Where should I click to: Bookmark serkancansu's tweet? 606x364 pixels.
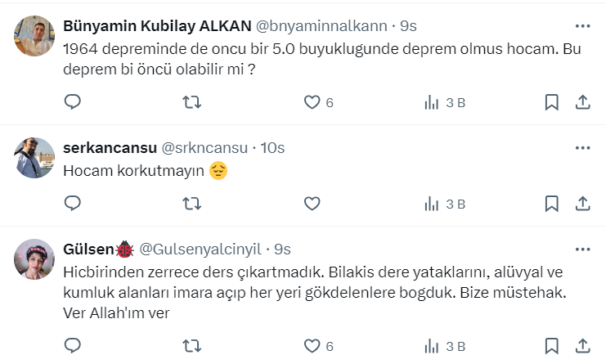click(552, 203)
